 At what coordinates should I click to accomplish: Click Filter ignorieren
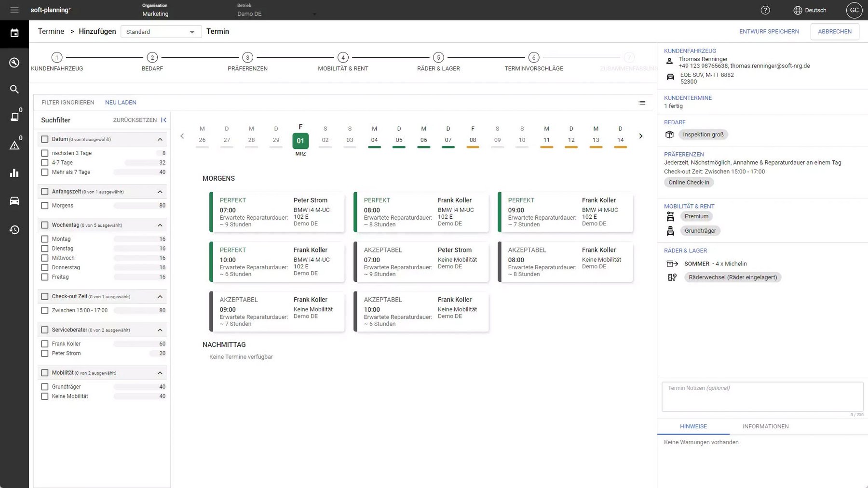(68, 103)
